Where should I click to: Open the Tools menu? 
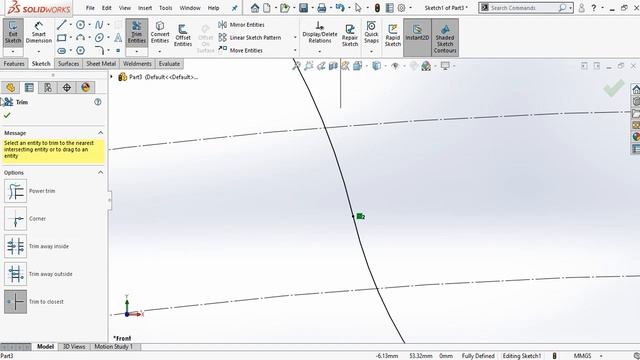(165, 8)
